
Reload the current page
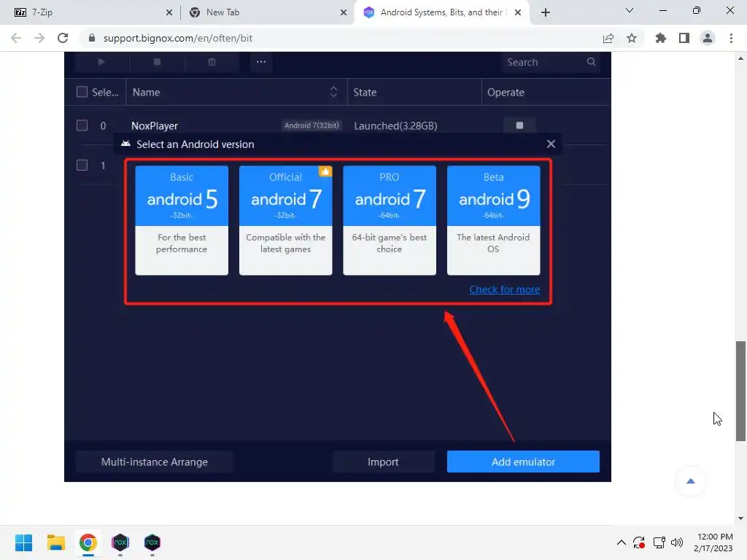tap(63, 38)
